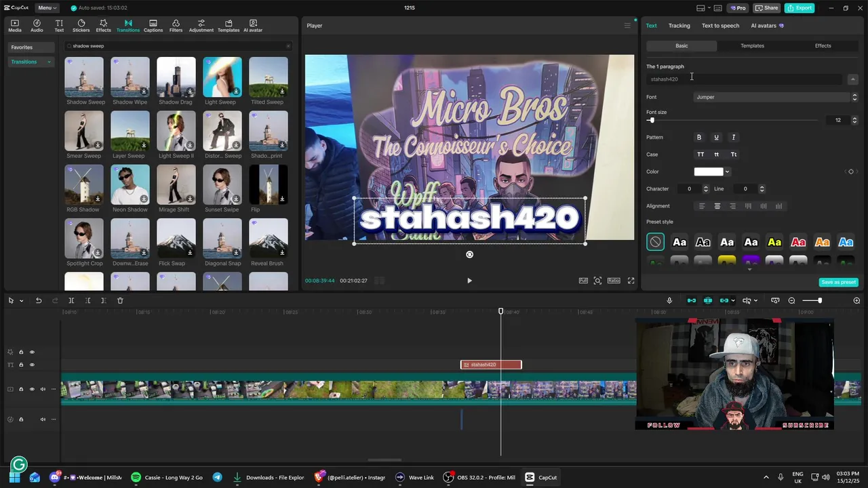Click the Pro upgrade button

(x=737, y=8)
